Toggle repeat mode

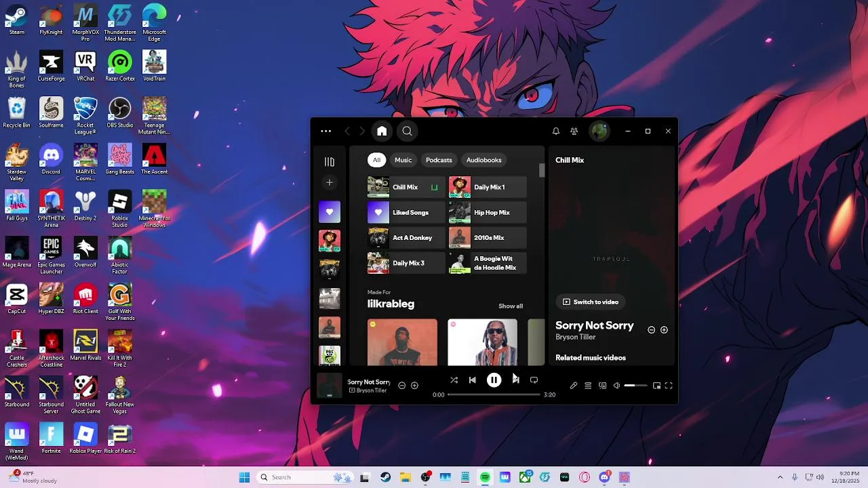click(x=534, y=380)
